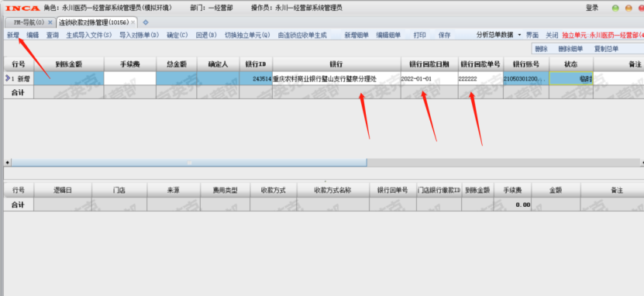Close the PM-导航 tab
Viewport: 644px width, 296px height.
tap(50, 22)
